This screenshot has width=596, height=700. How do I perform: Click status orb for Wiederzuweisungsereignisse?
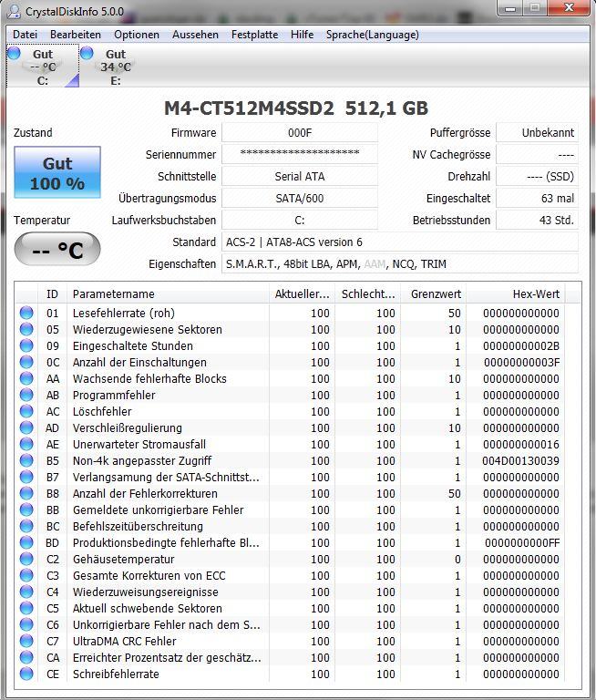pyautogui.click(x=26, y=592)
